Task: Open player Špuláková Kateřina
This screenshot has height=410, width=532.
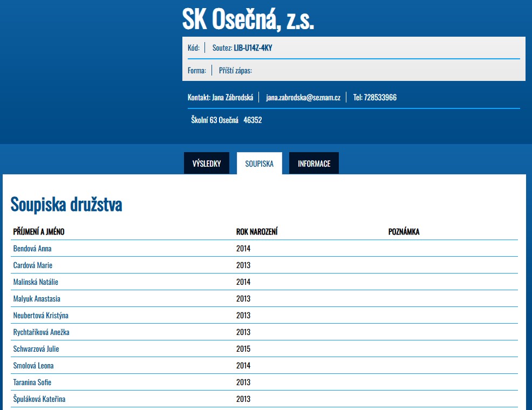Action: point(39,399)
